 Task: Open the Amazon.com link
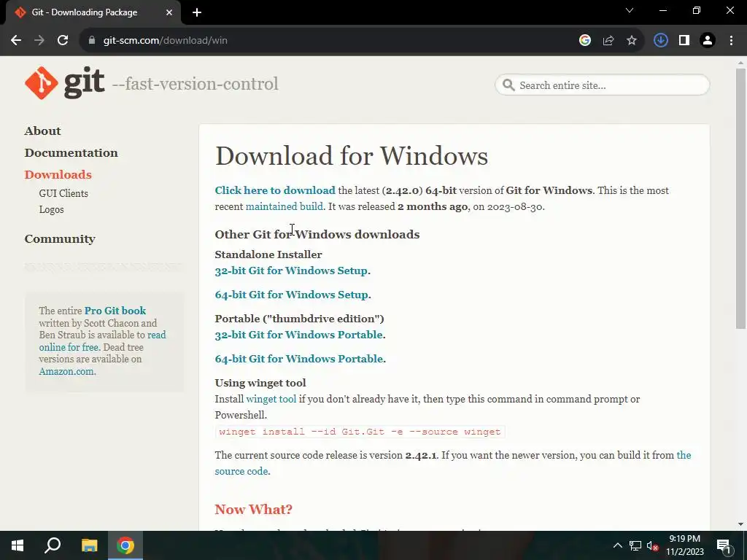(x=66, y=371)
